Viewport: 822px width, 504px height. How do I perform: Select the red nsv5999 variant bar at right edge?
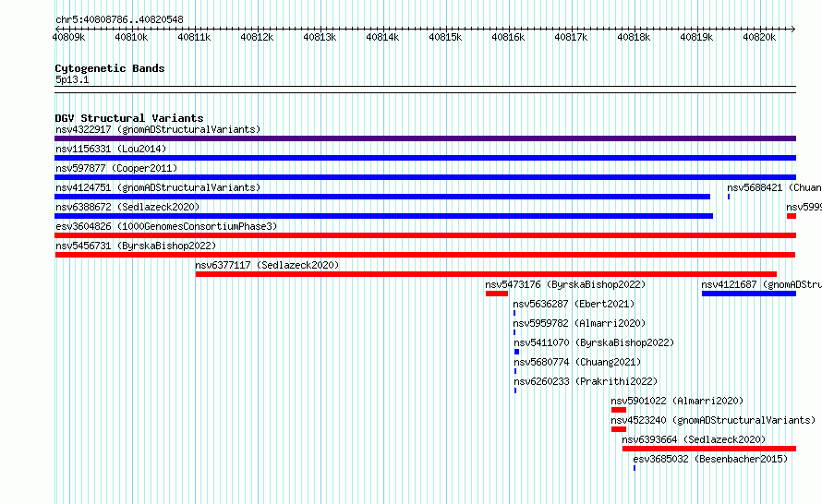pyautogui.click(x=792, y=216)
